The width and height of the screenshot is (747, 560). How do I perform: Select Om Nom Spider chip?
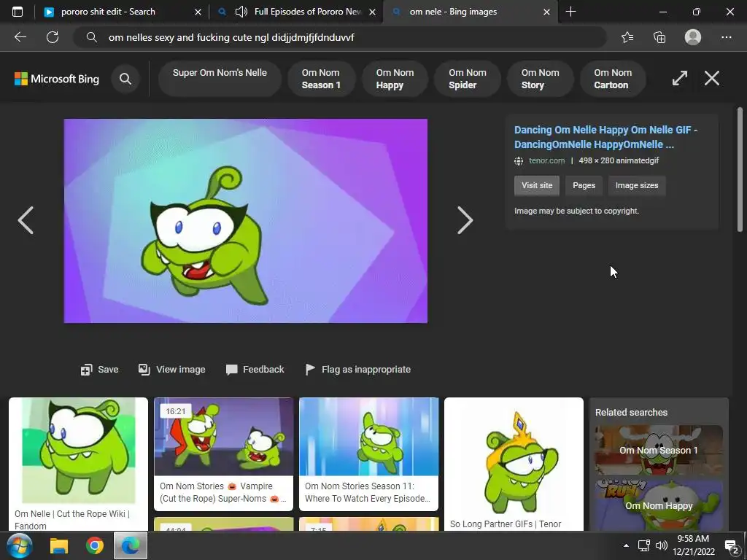pyautogui.click(x=468, y=79)
